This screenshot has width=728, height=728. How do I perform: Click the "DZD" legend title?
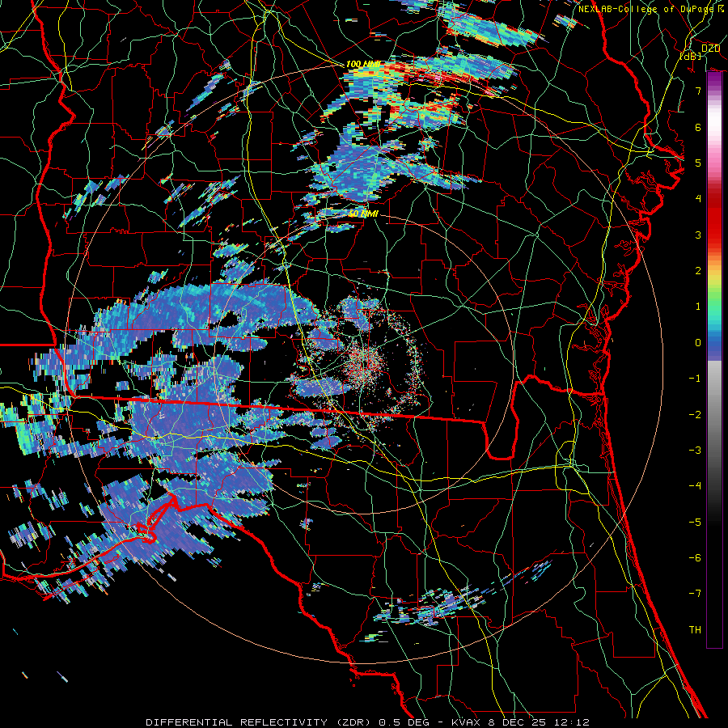[711, 49]
